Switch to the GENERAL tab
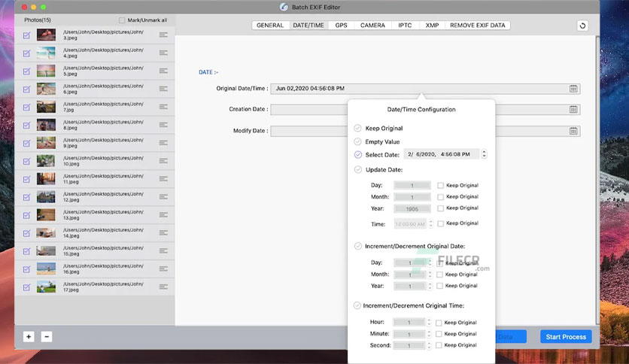Image resolution: width=629 pixels, height=364 pixels. click(270, 26)
